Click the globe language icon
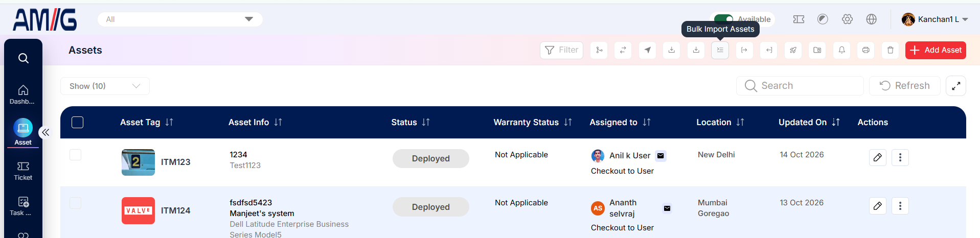 point(872,19)
